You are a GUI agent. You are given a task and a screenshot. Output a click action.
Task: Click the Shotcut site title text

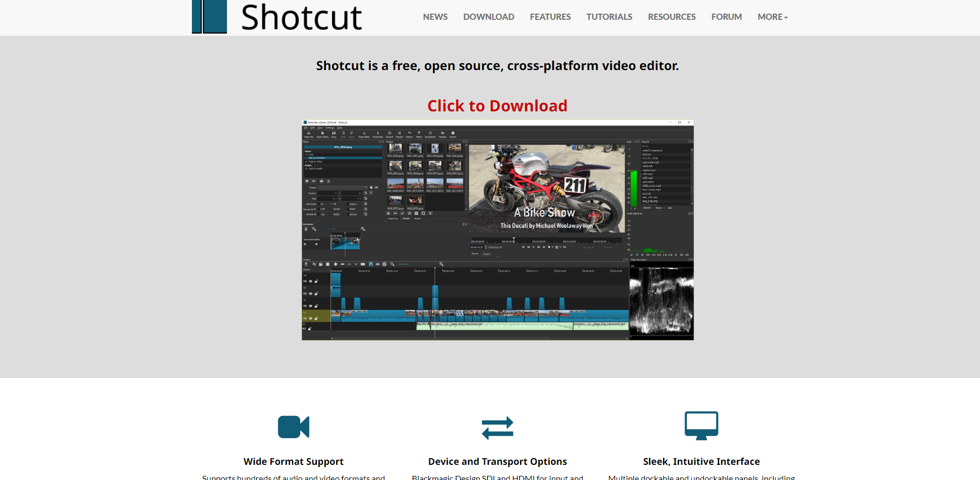[x=301, y=17]
